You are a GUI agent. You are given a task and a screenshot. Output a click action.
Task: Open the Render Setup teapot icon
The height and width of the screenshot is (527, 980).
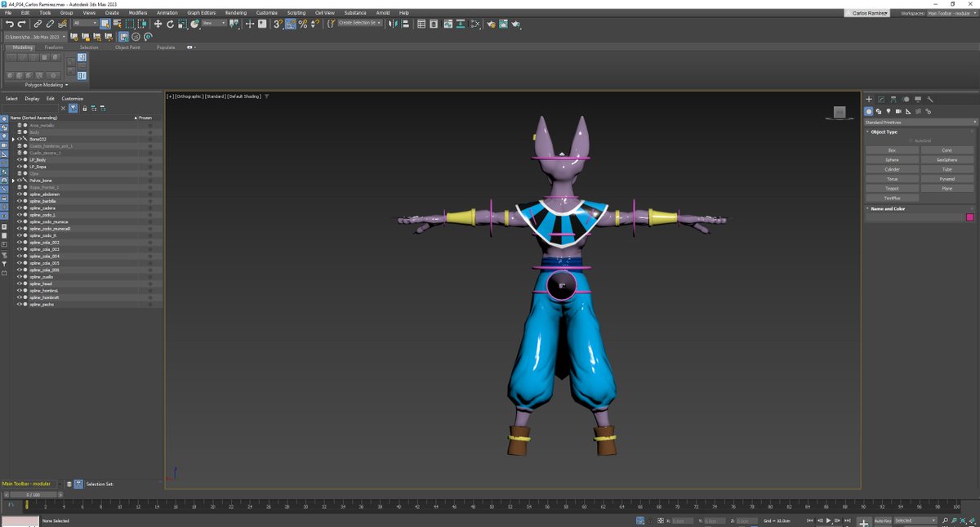click(x=491, y=25)
